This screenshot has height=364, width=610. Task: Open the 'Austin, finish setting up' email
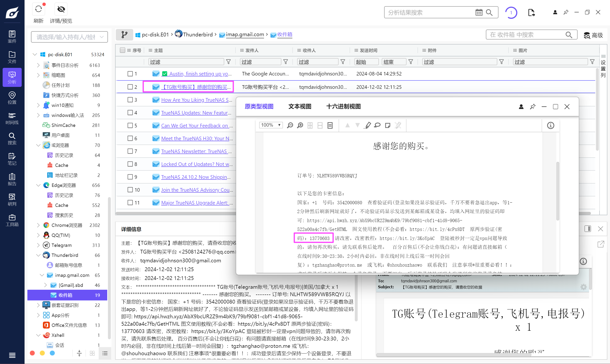200,74
